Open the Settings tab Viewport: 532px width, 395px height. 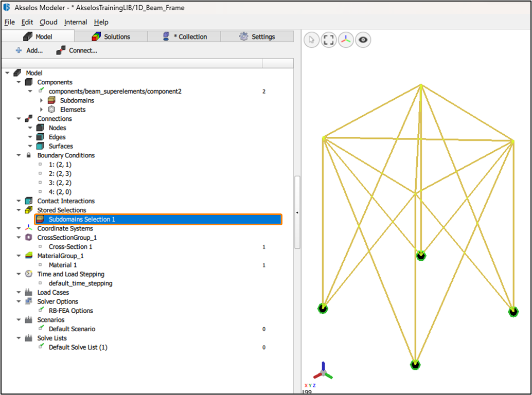[x=257, y=37]
